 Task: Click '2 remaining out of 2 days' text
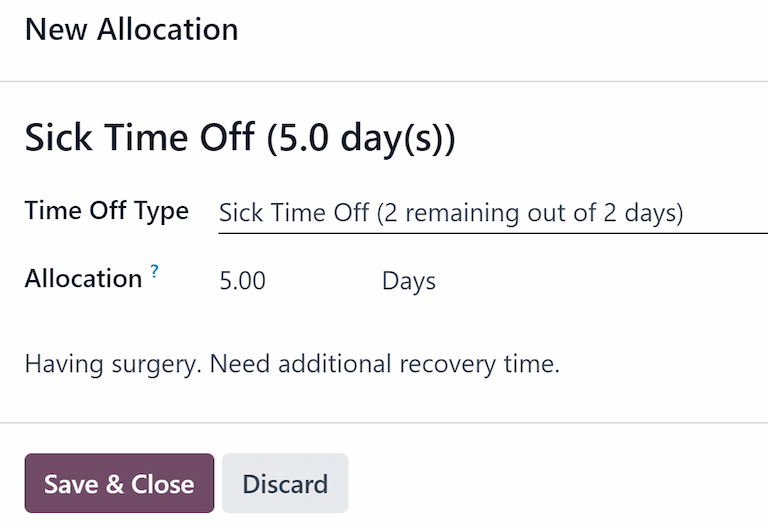point(530,213)
